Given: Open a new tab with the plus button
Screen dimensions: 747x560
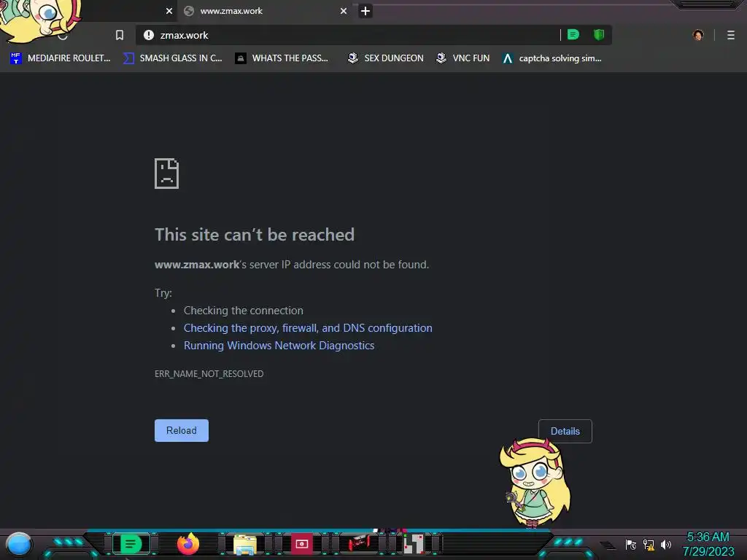Looking at the screenshot, I should click(365, 11).
